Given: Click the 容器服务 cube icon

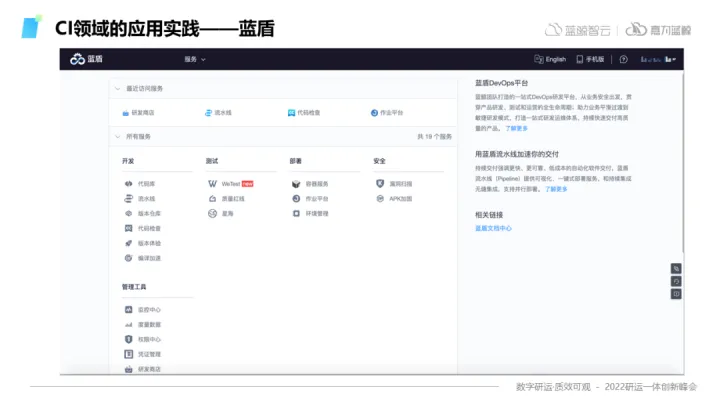Looking at the screenshot, I should [x=296, y=184].
